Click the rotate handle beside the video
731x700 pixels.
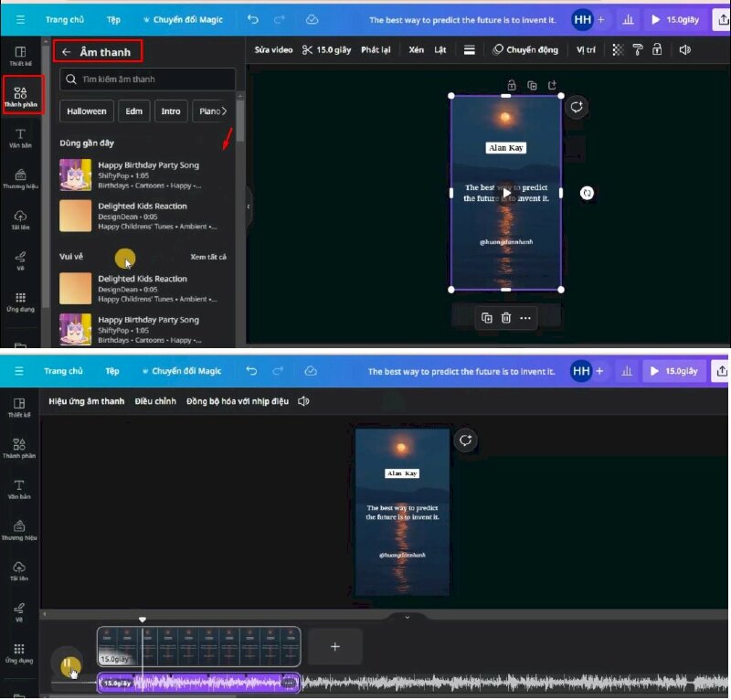588,193
